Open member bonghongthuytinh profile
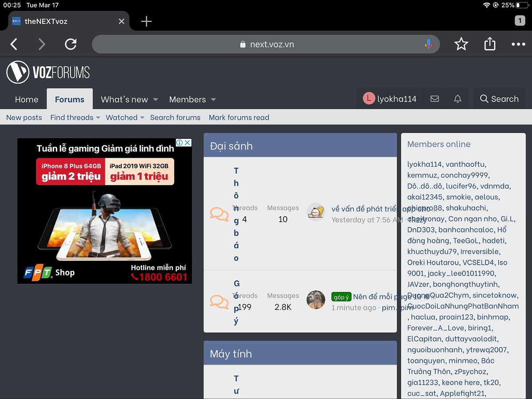This screenshot has height=399, width=532. 465,284
